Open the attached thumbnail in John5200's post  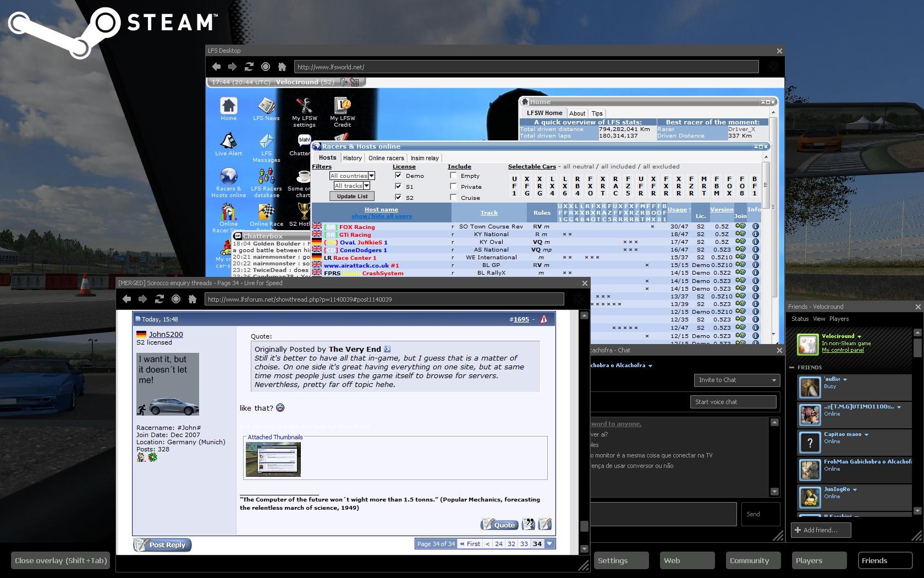pyautogui.click(x=273, y=459)
